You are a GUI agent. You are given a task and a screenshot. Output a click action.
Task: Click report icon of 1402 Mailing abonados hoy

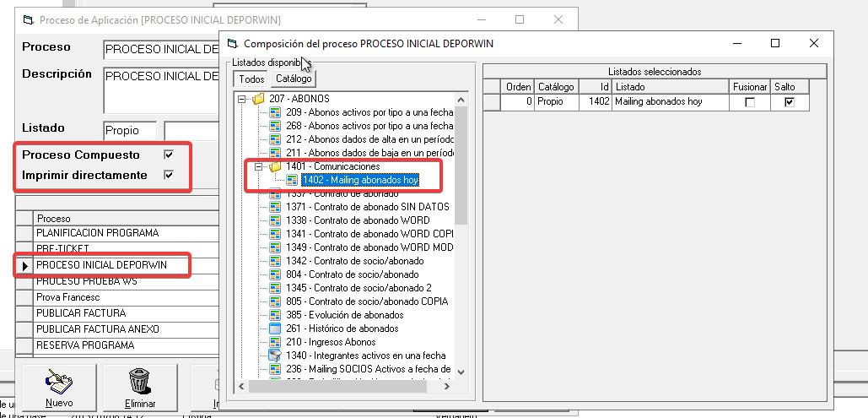[292, 180]
